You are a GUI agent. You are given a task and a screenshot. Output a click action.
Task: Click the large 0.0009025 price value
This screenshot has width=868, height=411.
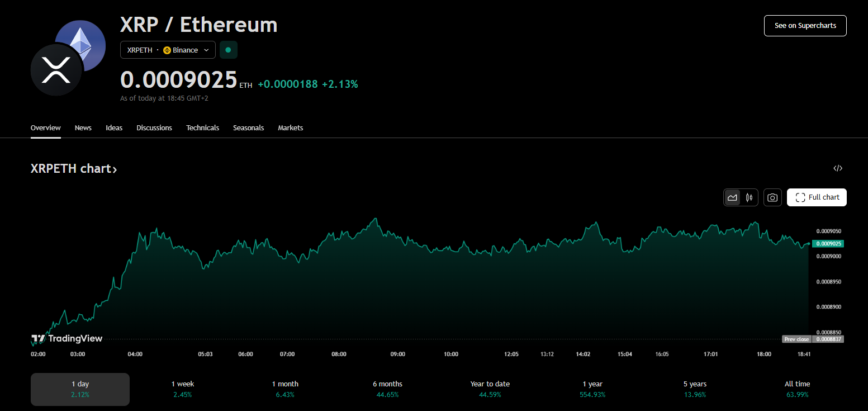[179, 80]
